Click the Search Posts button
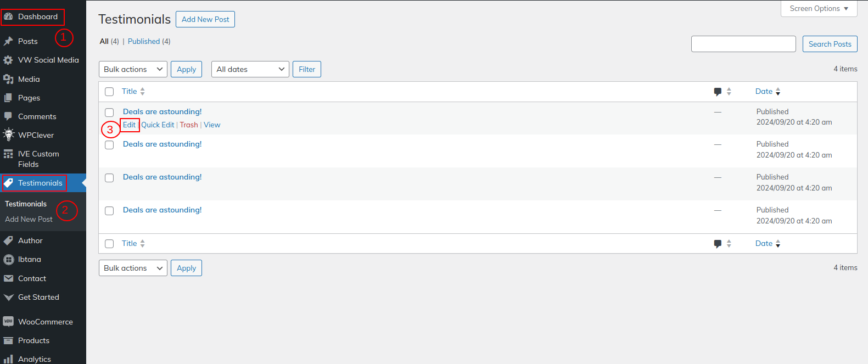868x364 pixels. [830, 44]
